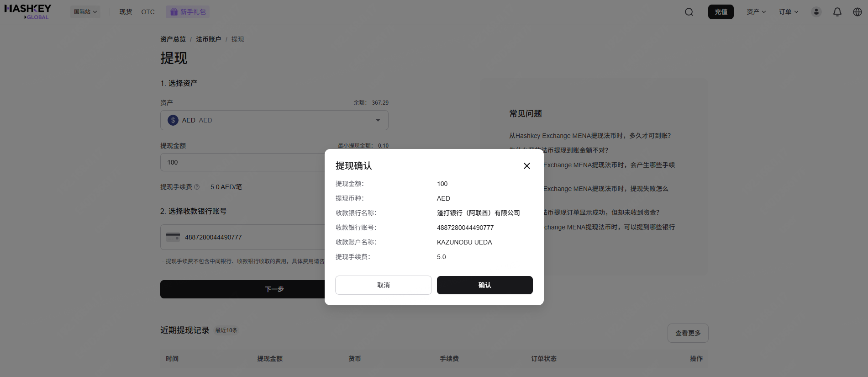Open the 现货 menu item

click(126, 12)
